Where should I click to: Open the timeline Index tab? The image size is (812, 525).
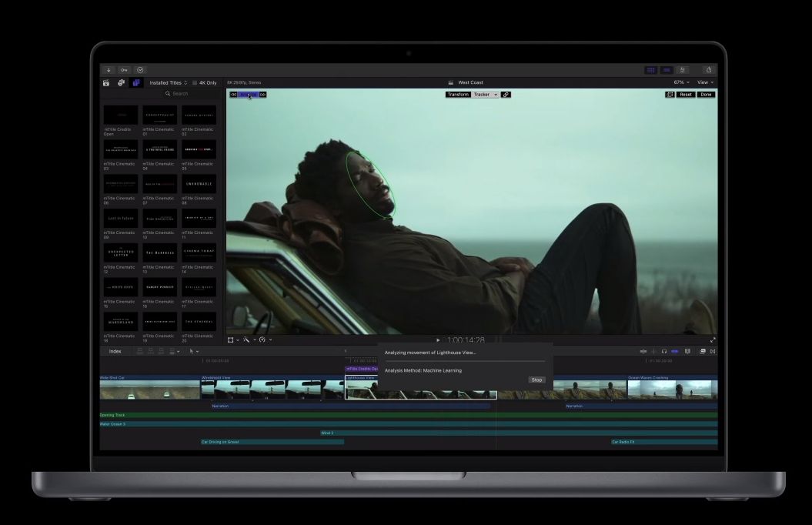115,351
